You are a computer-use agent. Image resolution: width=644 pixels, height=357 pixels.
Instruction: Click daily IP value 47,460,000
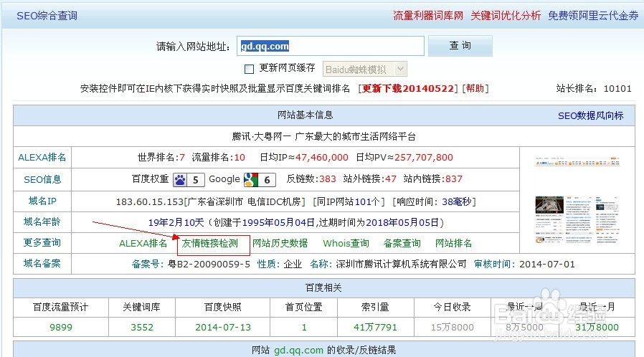coord(321,157)
